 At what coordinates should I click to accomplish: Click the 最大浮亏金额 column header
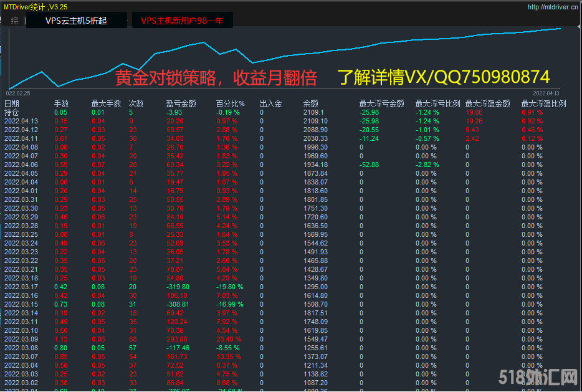pyautogui.click(x=381, y=103)
